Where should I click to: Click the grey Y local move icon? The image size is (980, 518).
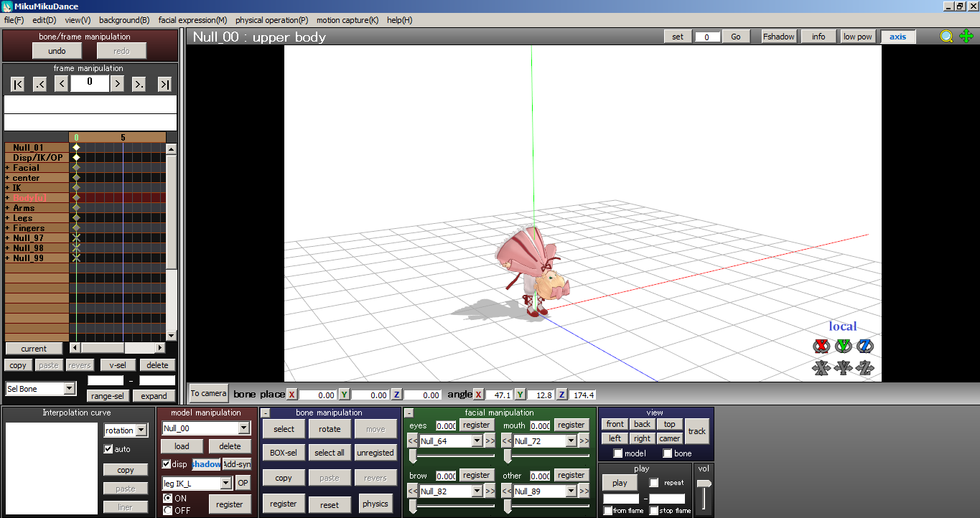point(844,368)
